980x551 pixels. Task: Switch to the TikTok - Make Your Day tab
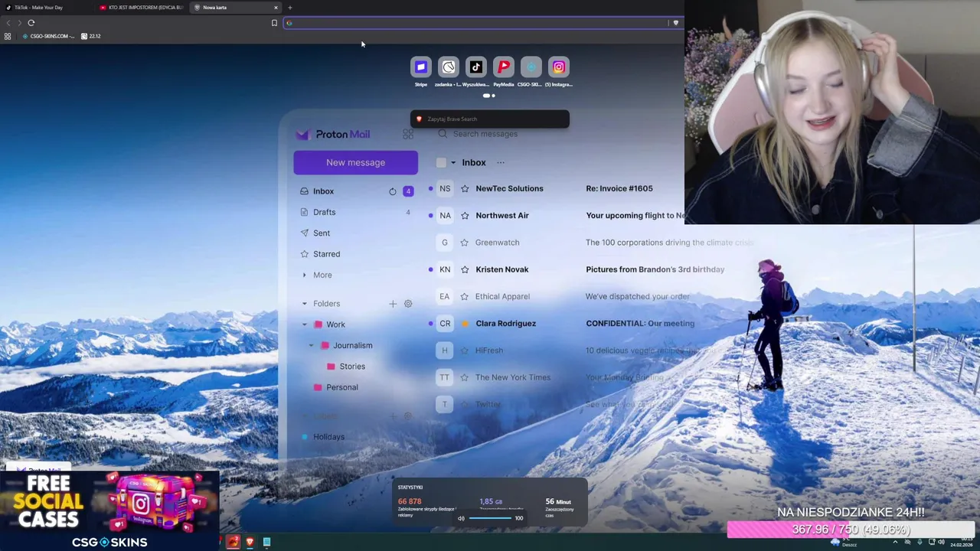click(x=47, y=8)
